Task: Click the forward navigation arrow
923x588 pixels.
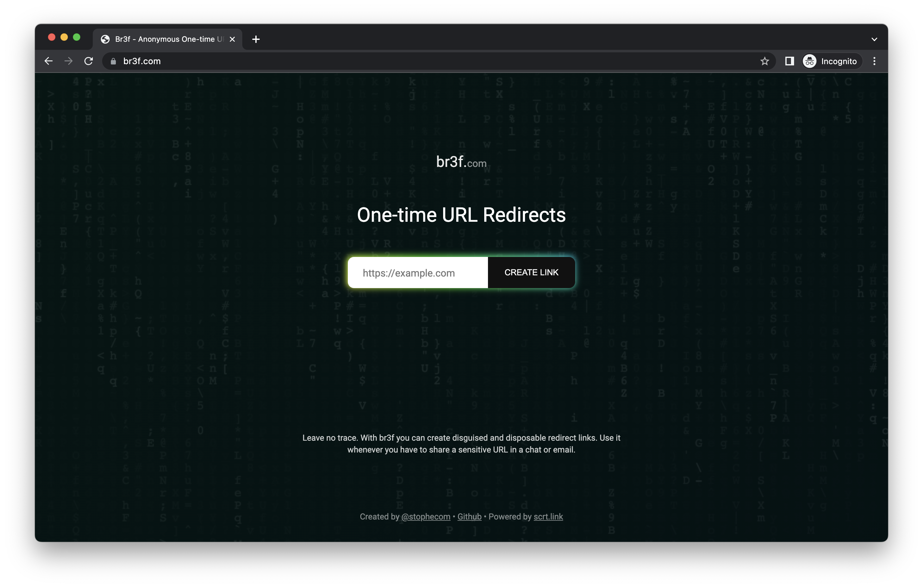Action: (x=68, y=61)
